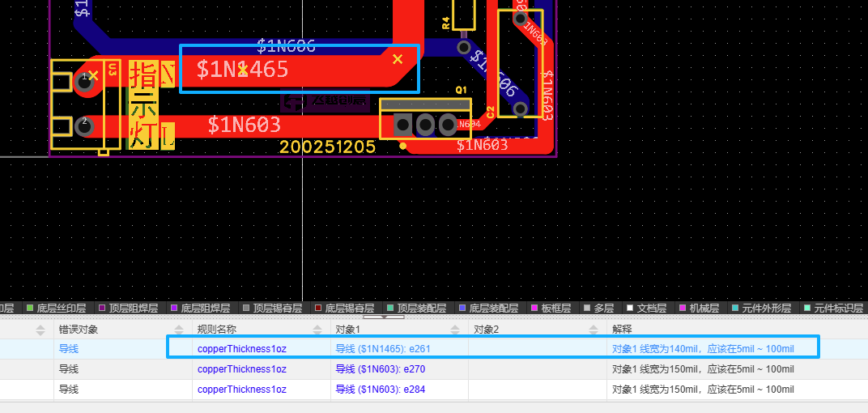Click the yellow X error marker on U3 pad 1
The image size is (868, 413).
point(94,75)
